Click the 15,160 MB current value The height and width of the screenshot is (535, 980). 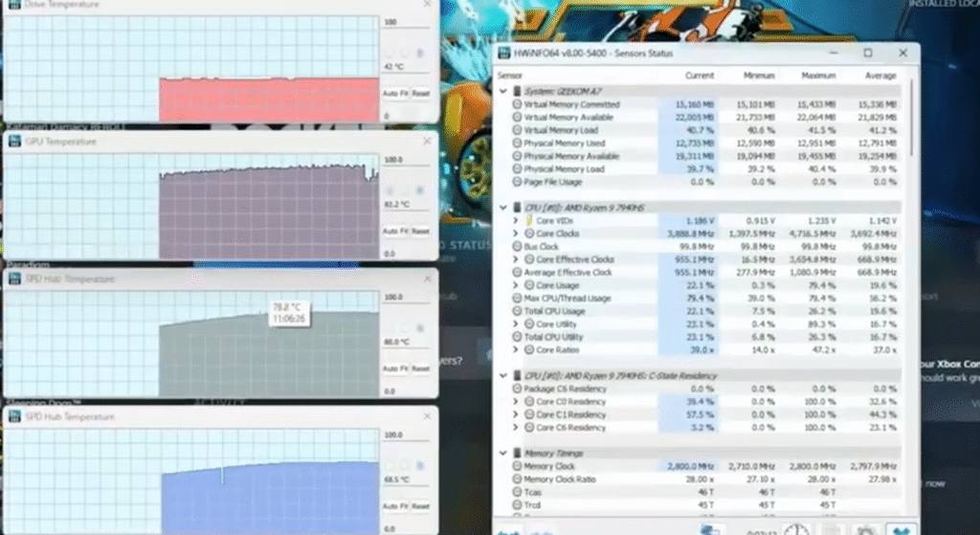(x=695, y=104)
